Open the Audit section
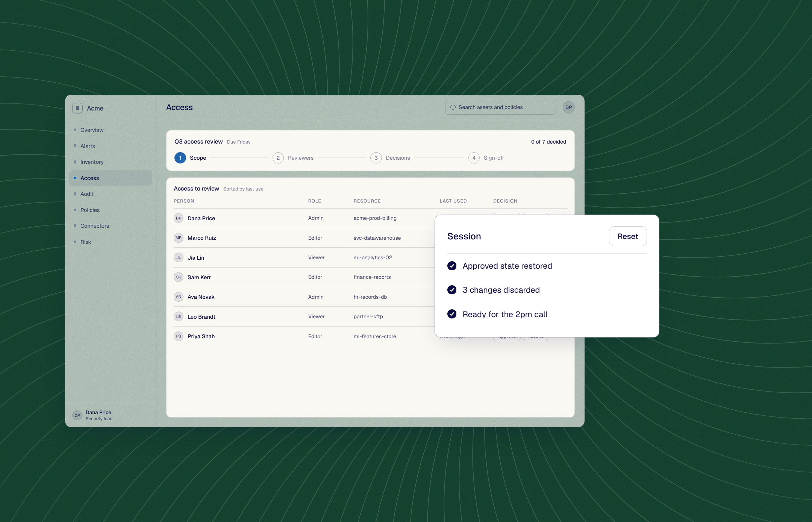The width and height of the screenshot is (812, 522). click(x=110, y=194)
